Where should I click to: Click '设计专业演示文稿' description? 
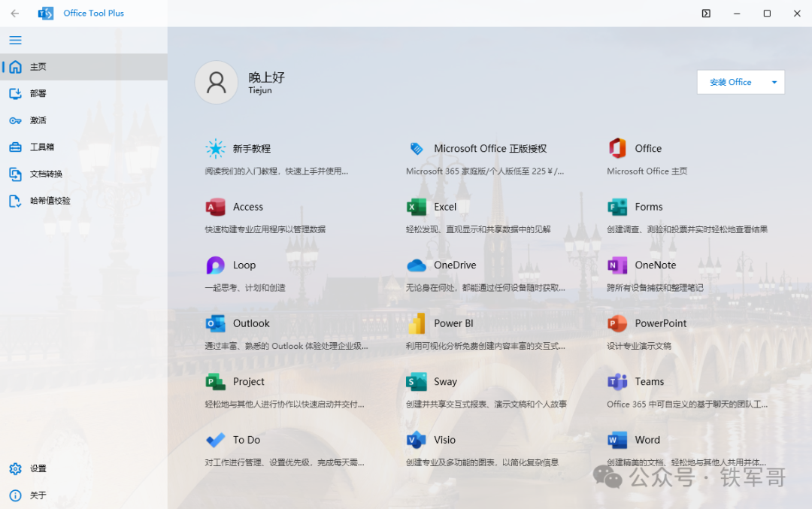pyautogui.click(x=639, y=346)
